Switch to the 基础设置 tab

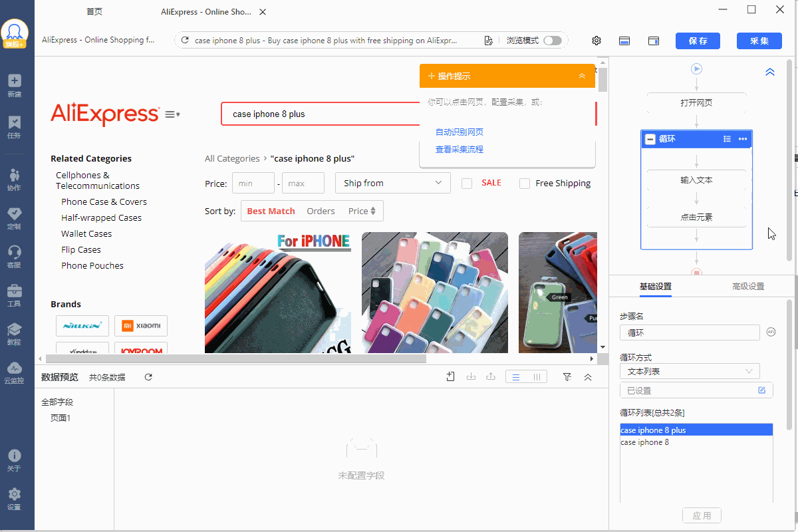656,287
